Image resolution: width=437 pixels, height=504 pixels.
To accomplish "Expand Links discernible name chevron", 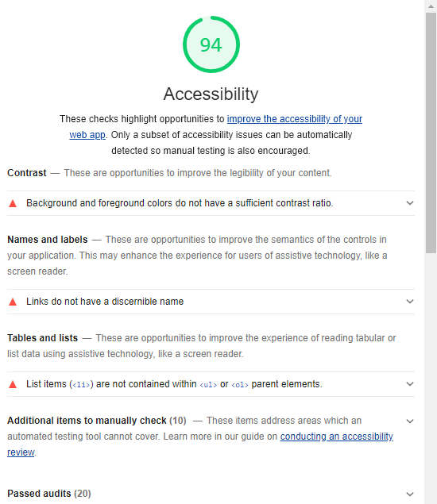I will pos(410,302).
